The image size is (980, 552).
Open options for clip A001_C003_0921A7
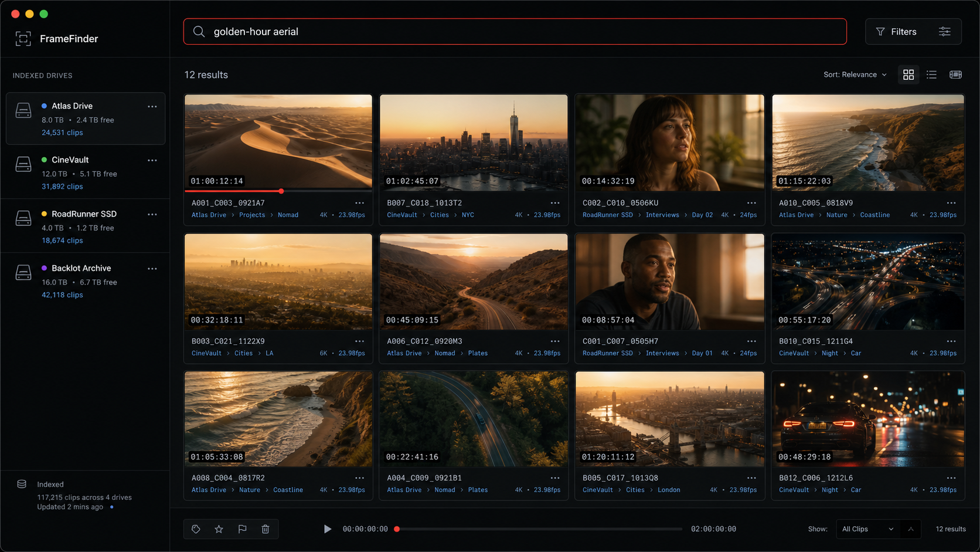click(359, 203)
